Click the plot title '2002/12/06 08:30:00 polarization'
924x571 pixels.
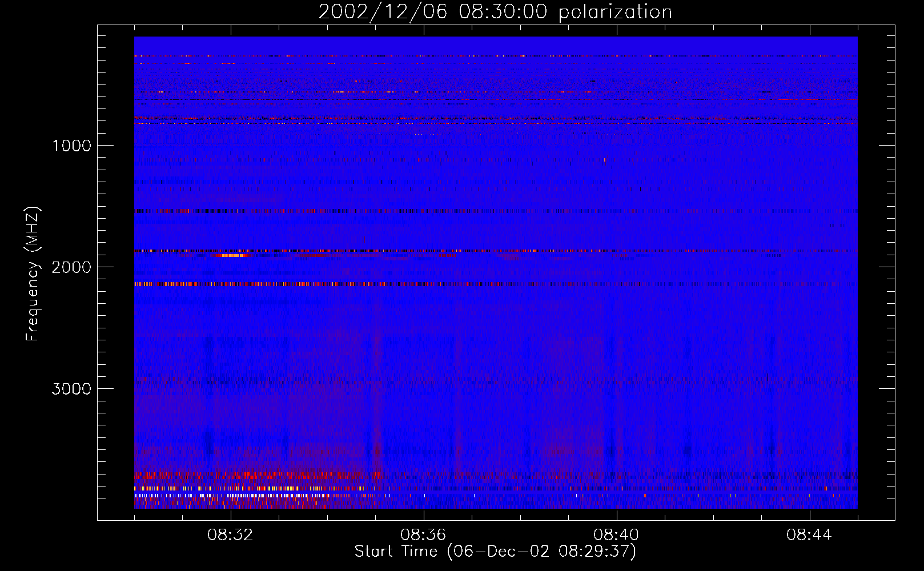pyautogui.click(x=495, y=12)
